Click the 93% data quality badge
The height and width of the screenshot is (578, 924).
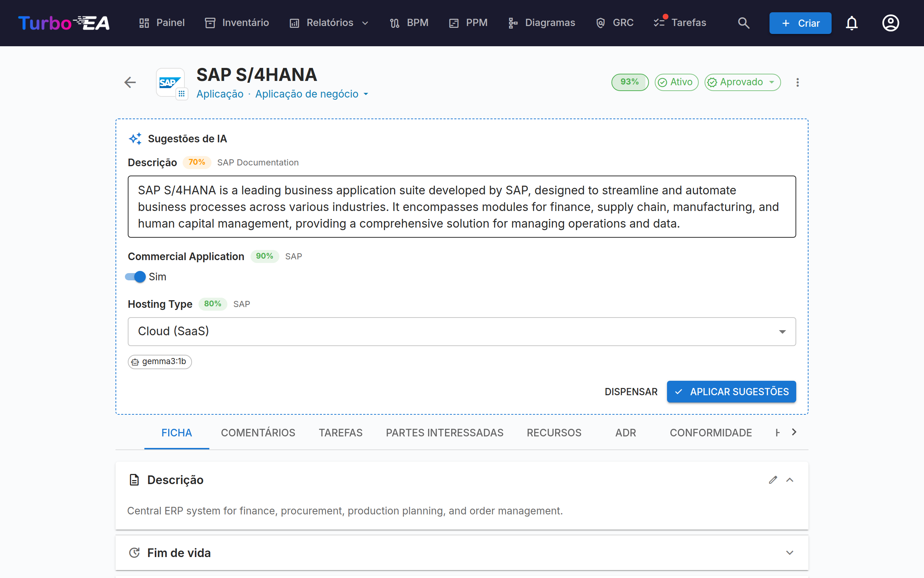[629, 82]
